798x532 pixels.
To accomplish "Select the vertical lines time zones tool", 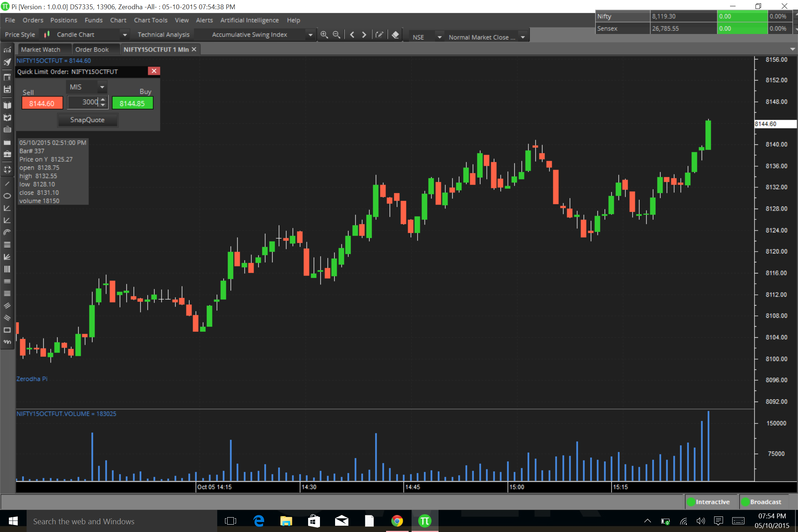I will (7, 269).
